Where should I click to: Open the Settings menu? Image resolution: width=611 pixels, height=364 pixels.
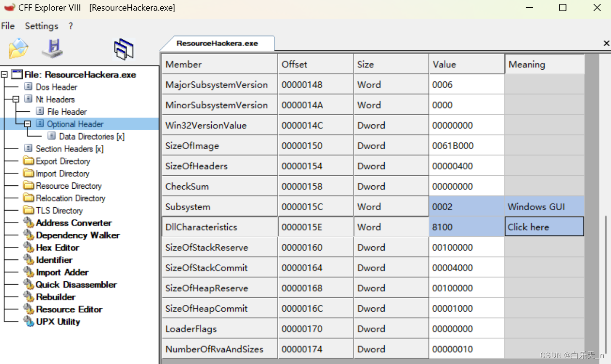[x=42, y=26]
